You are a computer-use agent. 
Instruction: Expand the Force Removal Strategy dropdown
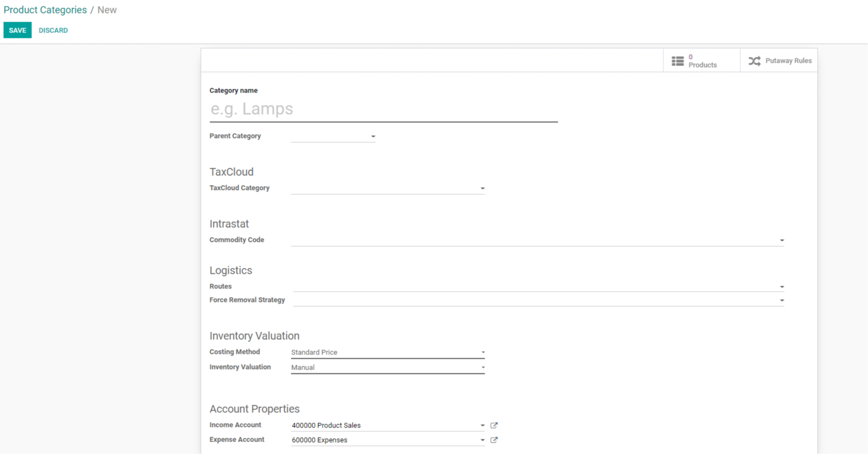click(782, 300)
